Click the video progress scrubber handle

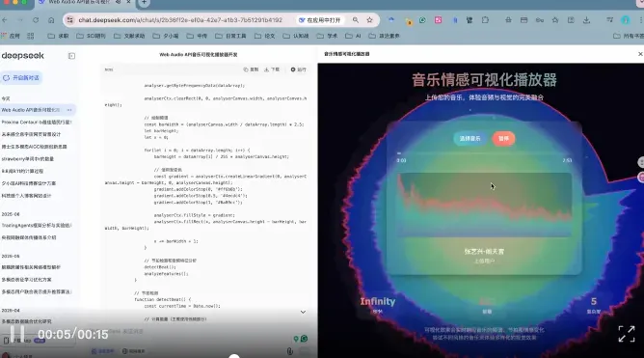coord(233,356)
